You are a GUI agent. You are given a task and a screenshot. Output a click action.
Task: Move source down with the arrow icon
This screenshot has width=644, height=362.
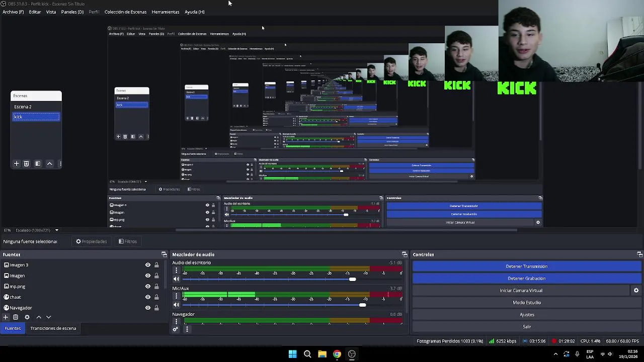(49, 317)
